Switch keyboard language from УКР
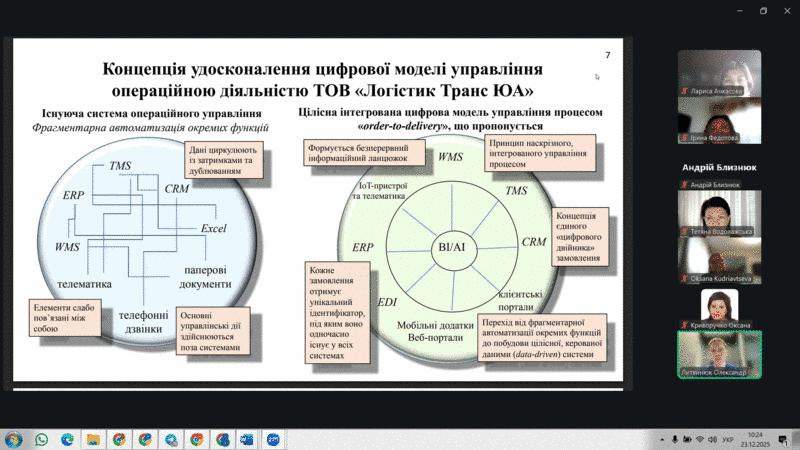The width and height of the screenshot is (800, 450). (x=728, y=439)
